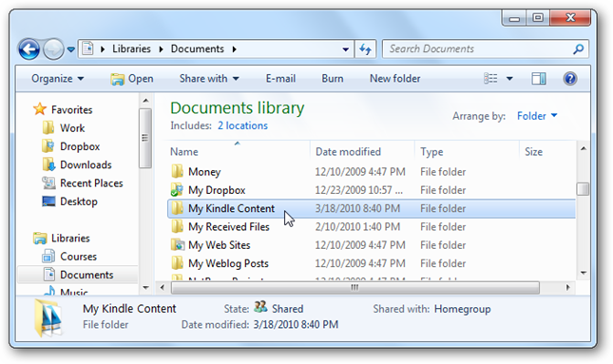
Task: Go back with the blue Back arrow
Action: [29, 49]
